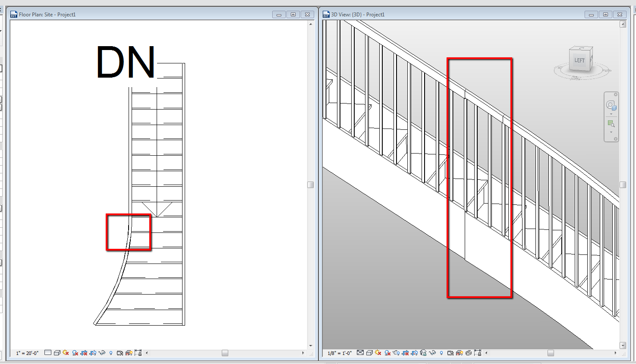The image size is (636, 364).
Task: Open navigation bar customize menu
Action: [616, 139]
